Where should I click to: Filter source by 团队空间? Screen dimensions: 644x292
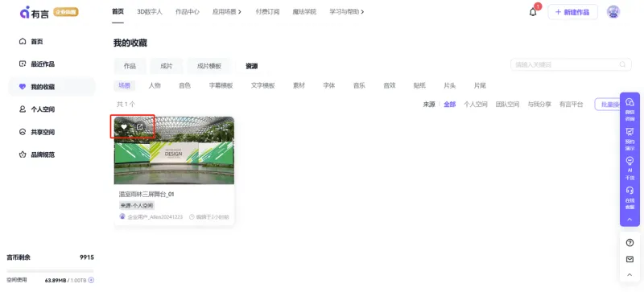(x=507, y=105)
